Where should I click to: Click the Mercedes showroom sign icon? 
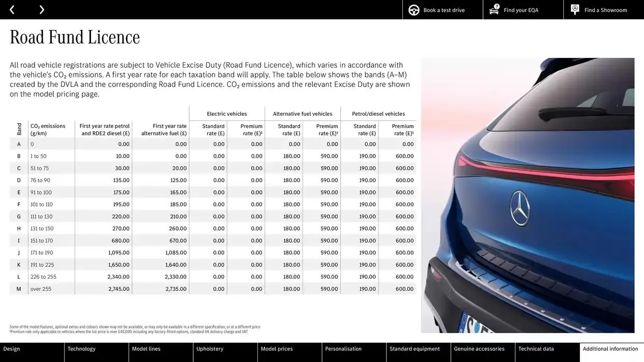click(574, 9)
